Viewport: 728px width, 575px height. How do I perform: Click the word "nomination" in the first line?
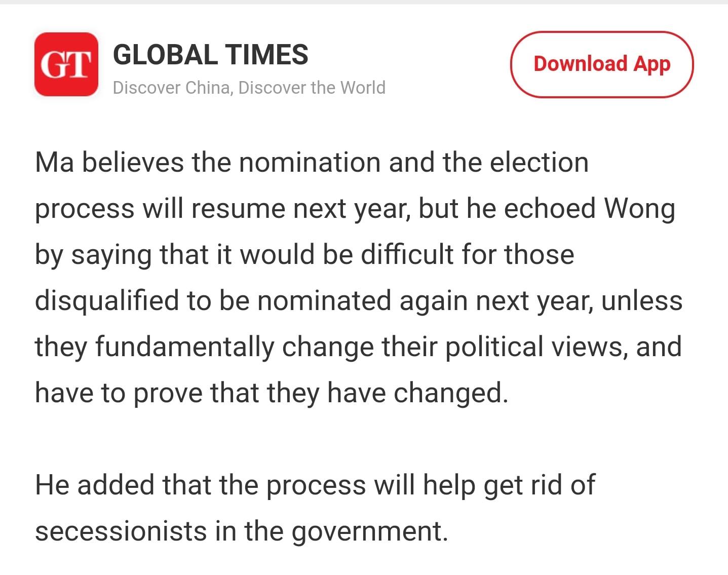[310, 163]
